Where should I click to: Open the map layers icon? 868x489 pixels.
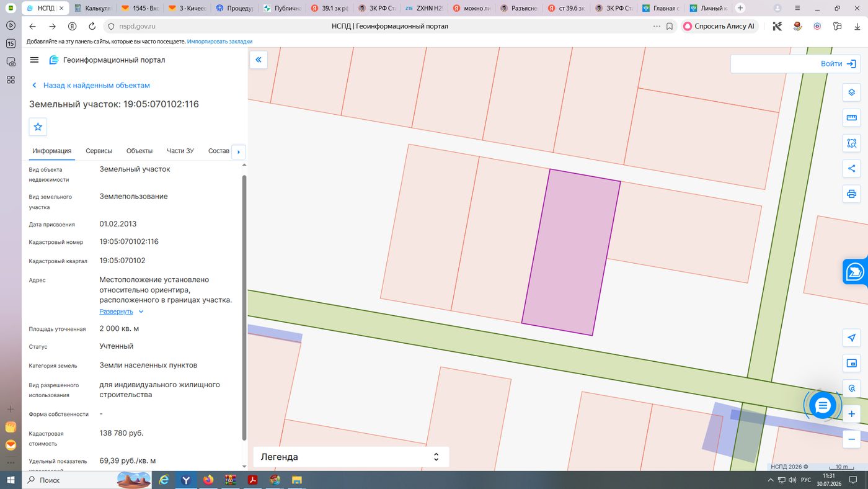(851, 92)
